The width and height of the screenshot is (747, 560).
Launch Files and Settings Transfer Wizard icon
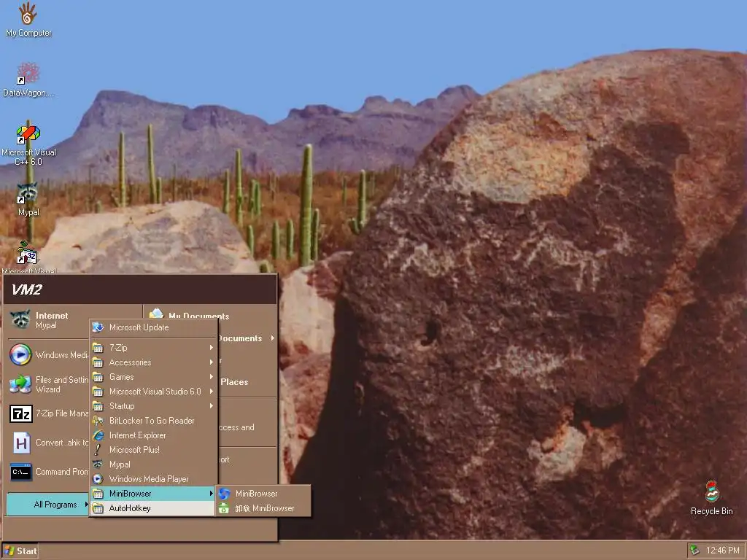pos(20,384)
